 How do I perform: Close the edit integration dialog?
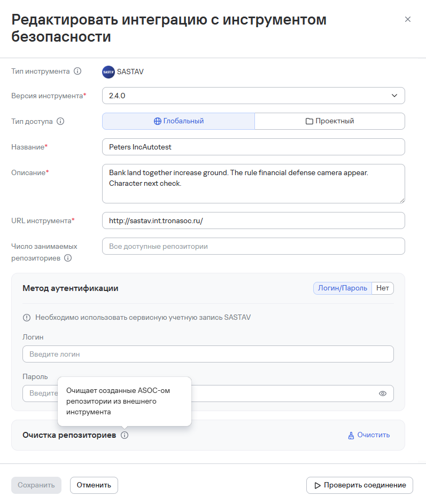tap(408, 19)
